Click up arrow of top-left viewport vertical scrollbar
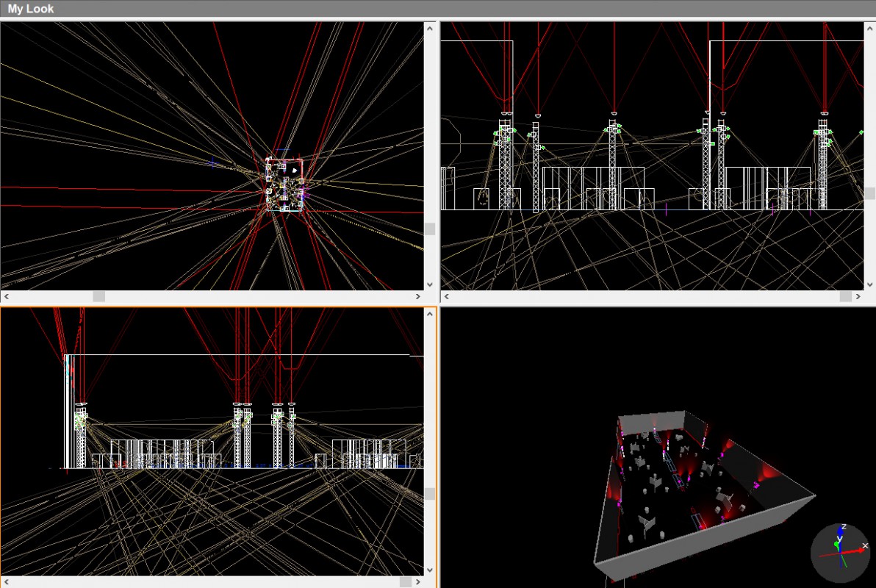 430,28
